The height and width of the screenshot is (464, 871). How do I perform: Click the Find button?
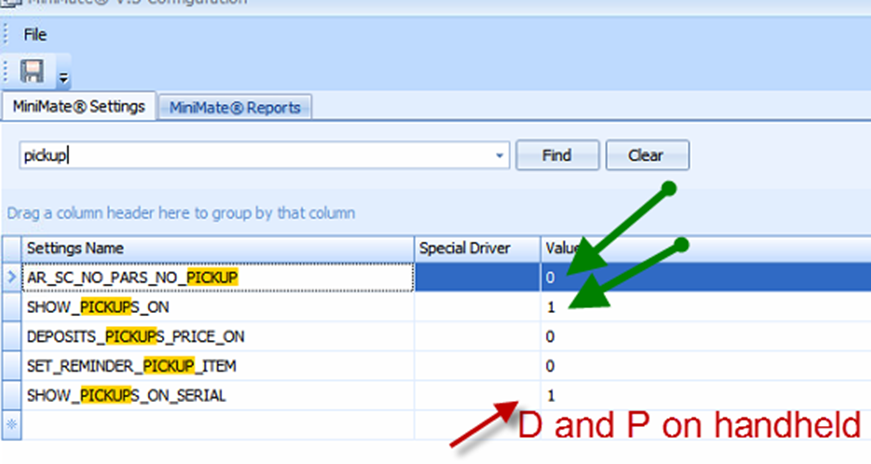[557, 155]
